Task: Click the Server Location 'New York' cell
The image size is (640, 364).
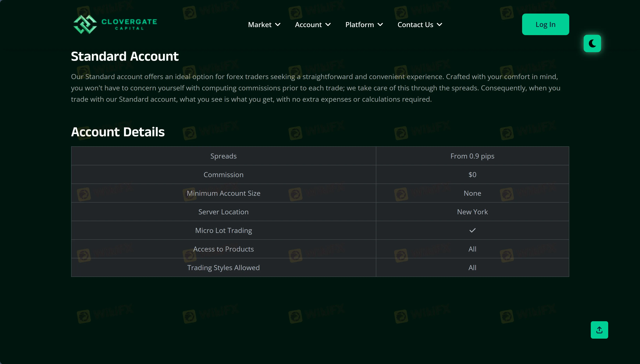Action: (472, 212)
